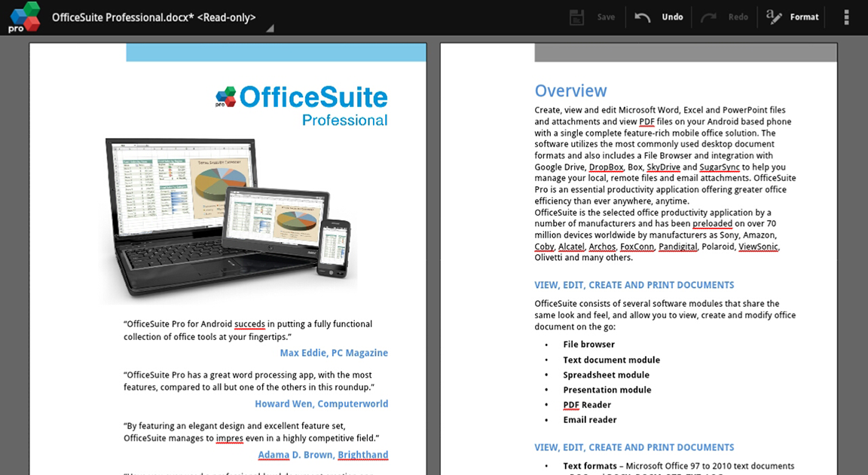Click the Overview heading
The image size is (868, 475).
pos(570,90)
